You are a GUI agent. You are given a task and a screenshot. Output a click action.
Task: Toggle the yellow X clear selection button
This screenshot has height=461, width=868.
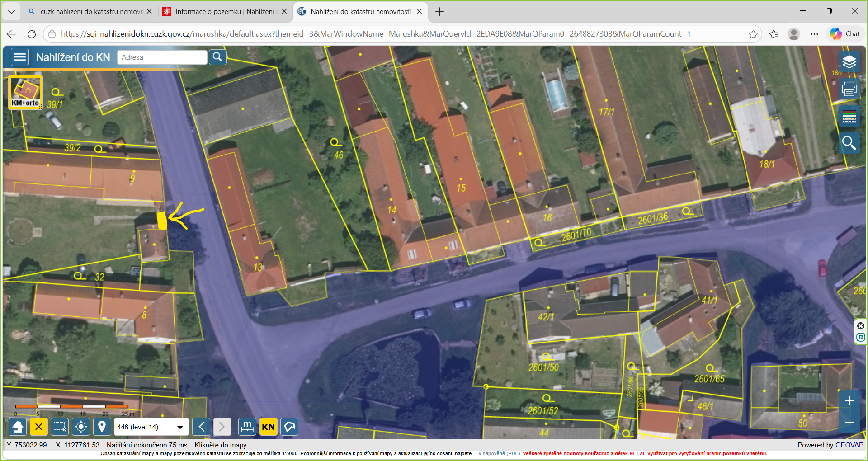[x=39, y=427]
